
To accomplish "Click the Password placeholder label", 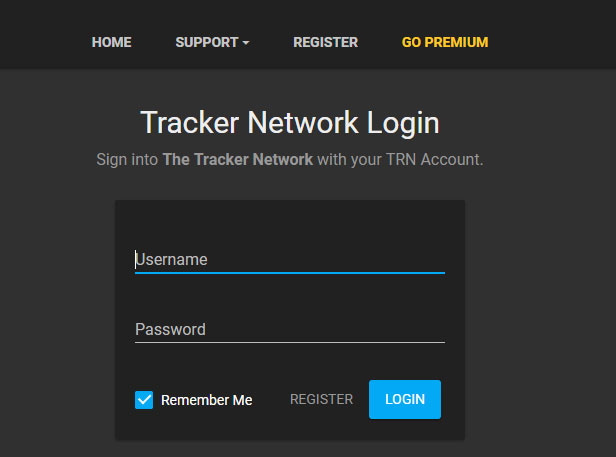I will click(171, 329).
